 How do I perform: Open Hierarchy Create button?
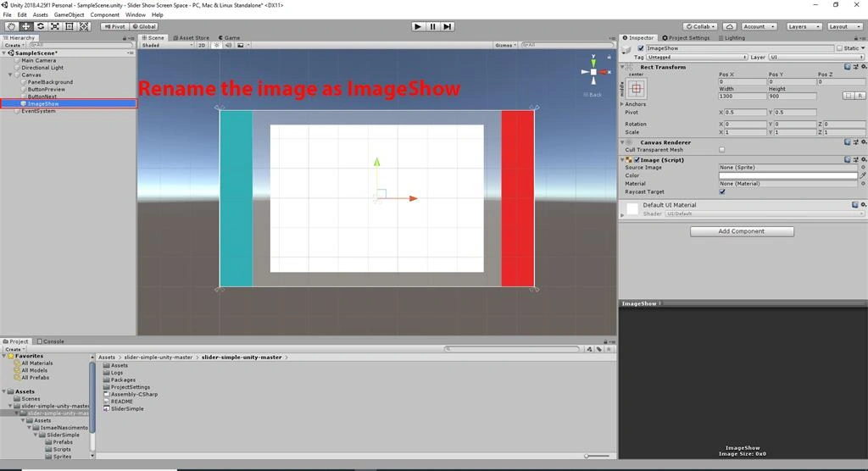14,46
